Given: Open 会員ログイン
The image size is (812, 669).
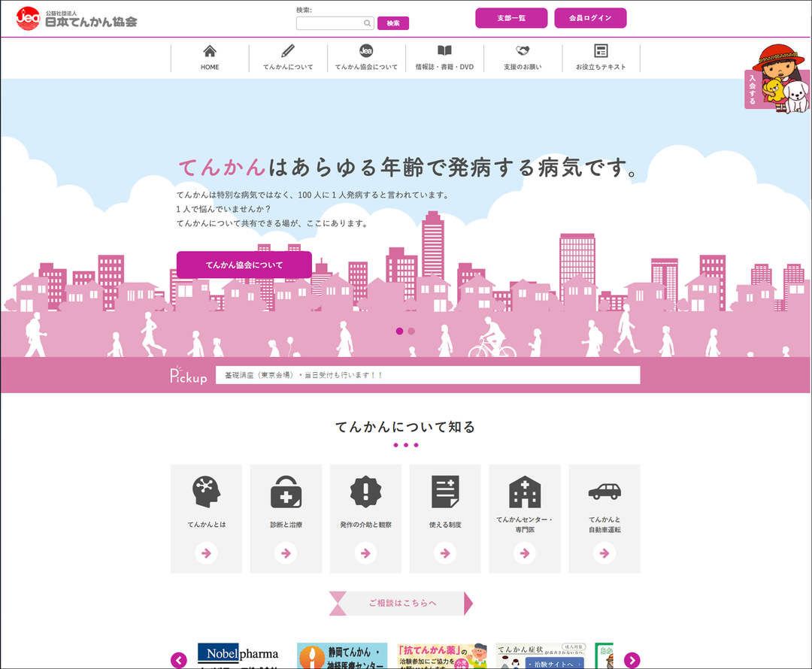Looking at the screenshot, I should 590,17.
